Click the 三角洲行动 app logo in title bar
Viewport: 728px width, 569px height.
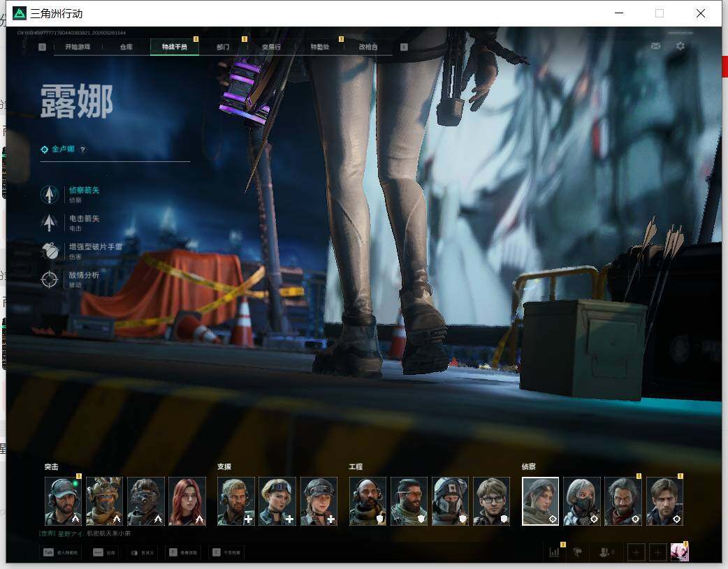19,13
